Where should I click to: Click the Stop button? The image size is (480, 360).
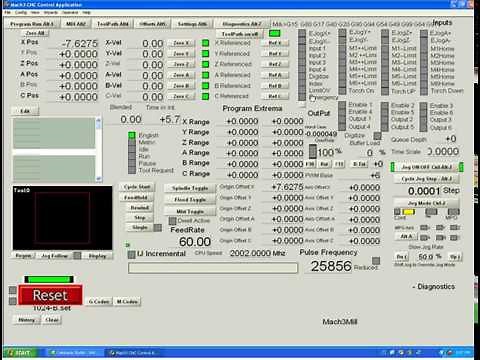pos(140,217)
